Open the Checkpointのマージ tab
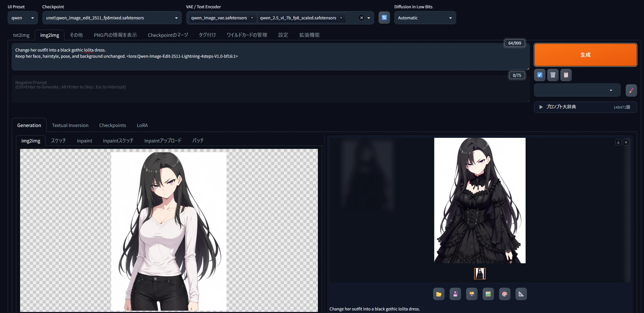 pos(168,35)
